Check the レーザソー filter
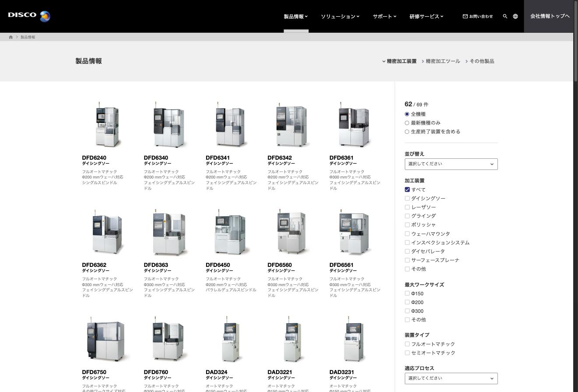 [x=407, y=207]
